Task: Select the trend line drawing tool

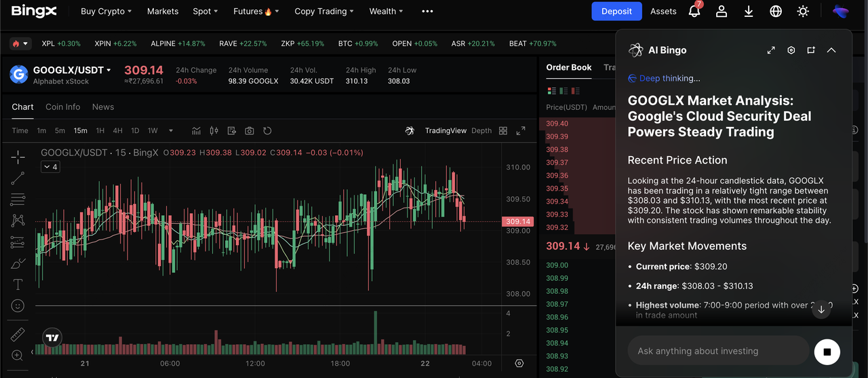Action: 18,178
